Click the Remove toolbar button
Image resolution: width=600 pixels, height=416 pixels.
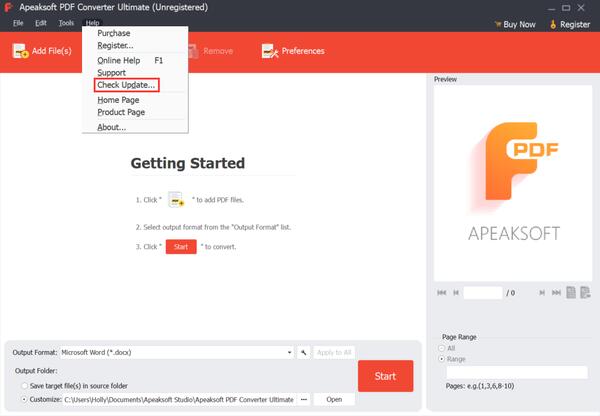211,51
